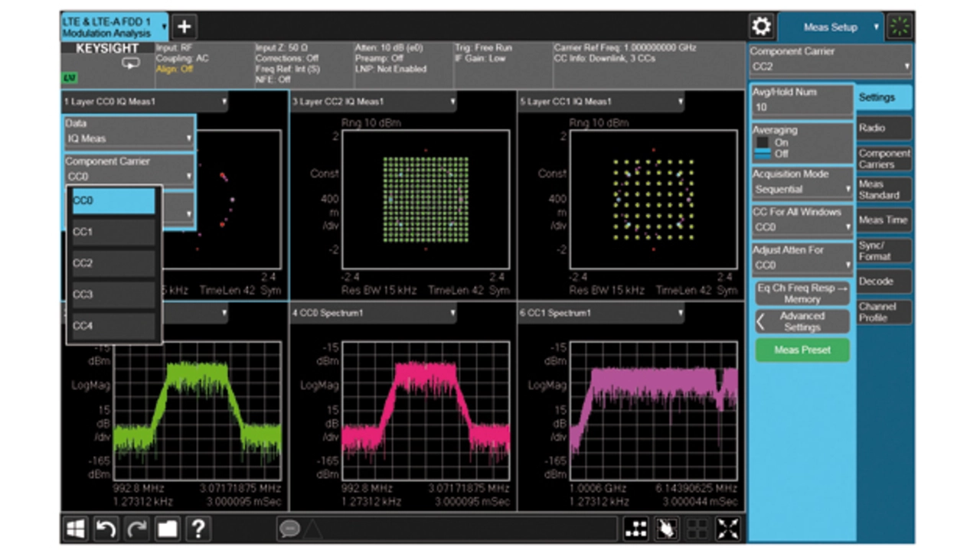The image size is (980, 550).
Task: Click the touch hand icon in bottom bar
Action: [x=665, y=529]
